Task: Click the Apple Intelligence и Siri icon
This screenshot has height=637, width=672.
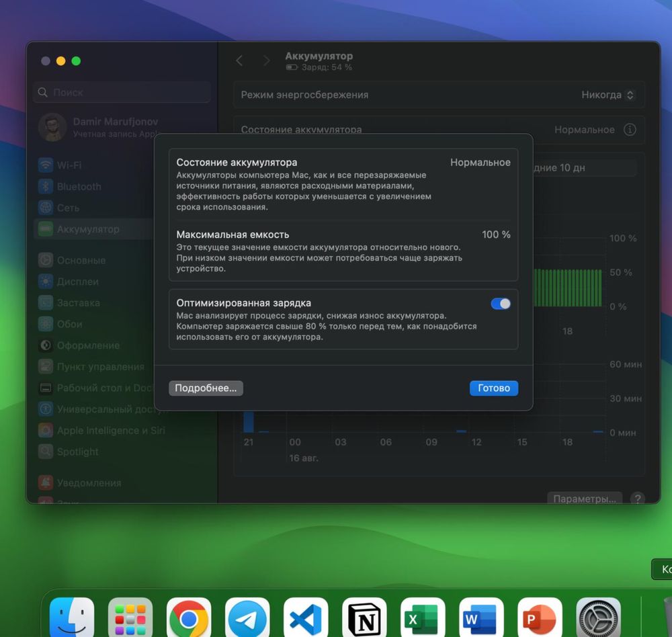Action: click(46, 431)
